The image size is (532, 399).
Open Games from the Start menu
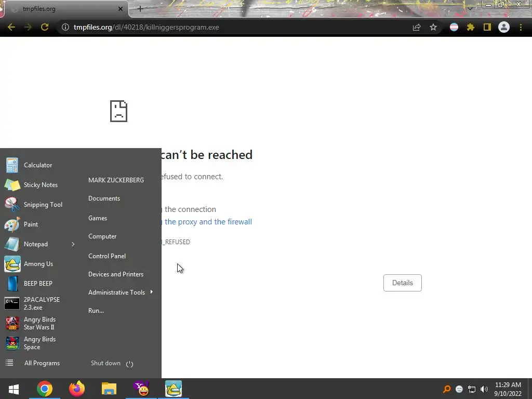(98, 218)
